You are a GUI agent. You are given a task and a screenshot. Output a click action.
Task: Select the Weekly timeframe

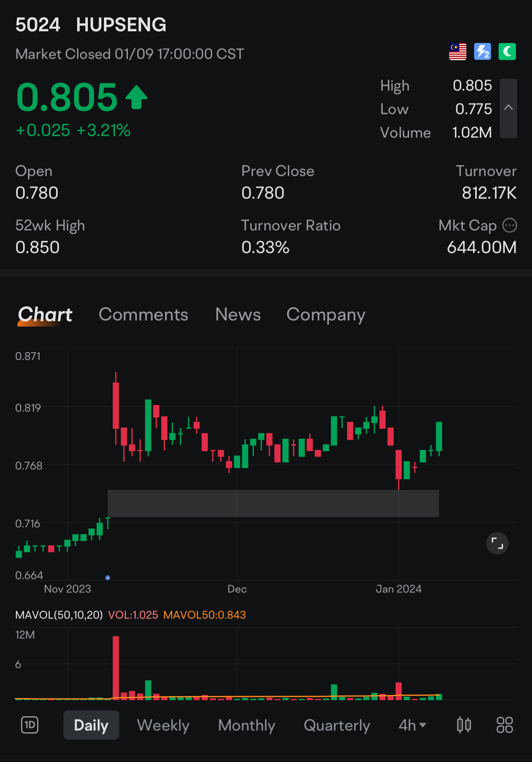[x=163, y=725]
